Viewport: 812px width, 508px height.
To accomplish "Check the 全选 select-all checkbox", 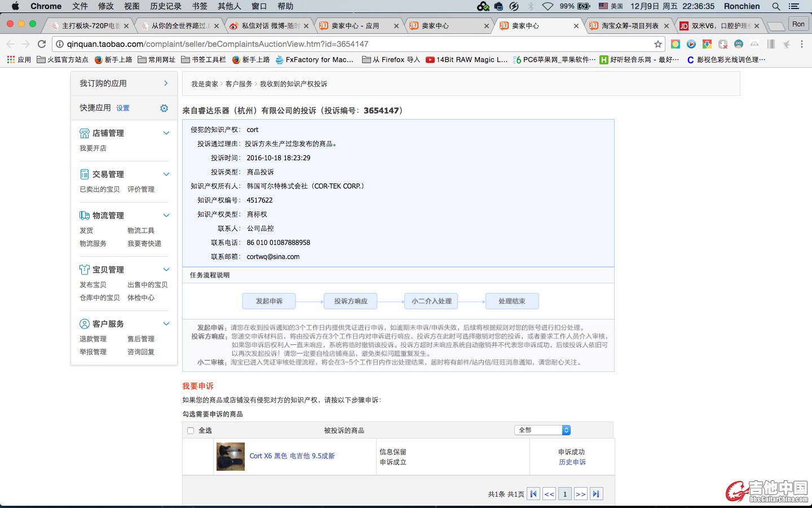I will 191,431.
